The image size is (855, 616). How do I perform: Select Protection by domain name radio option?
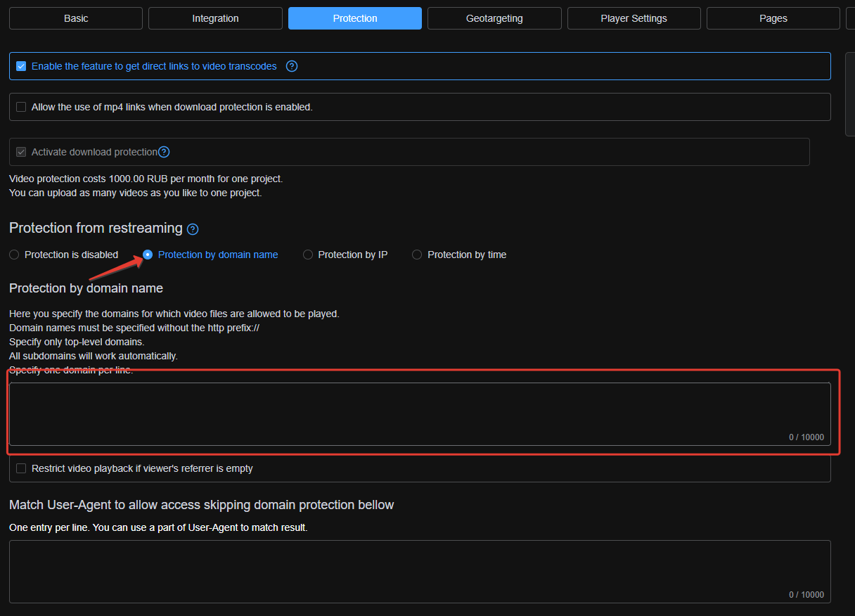coord(148,255)
